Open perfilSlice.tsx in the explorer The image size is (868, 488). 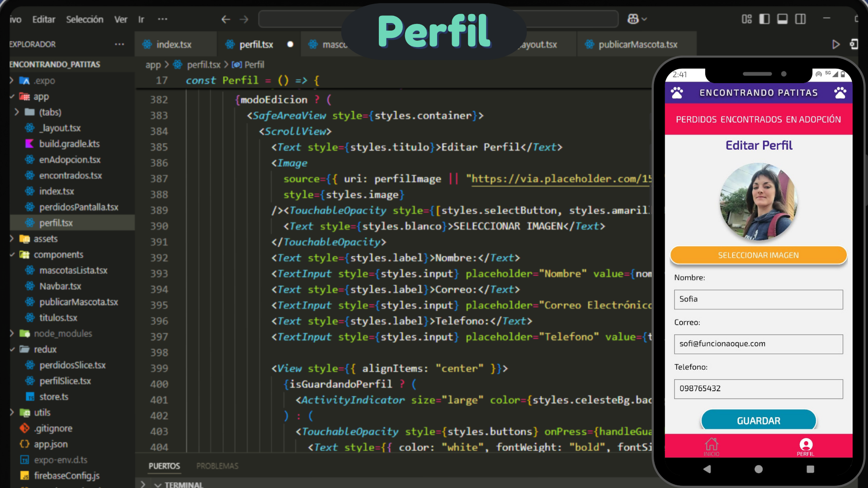tap(65, 381)
